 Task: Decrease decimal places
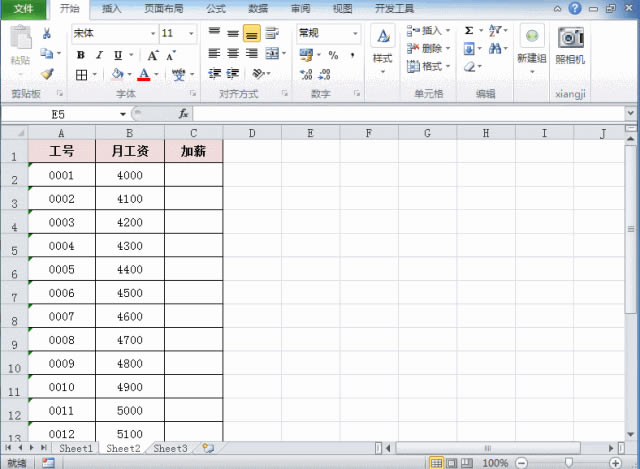324,74
